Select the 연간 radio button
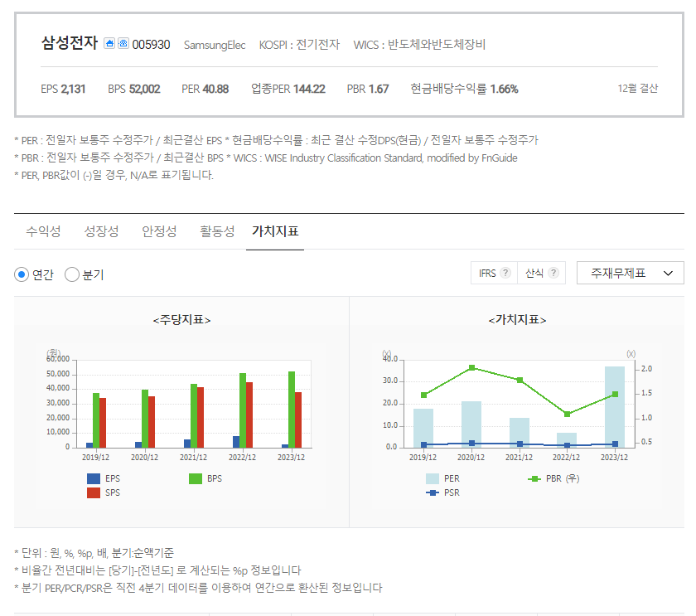This screenshot has height=616, width=696. (x=22, y=274)
